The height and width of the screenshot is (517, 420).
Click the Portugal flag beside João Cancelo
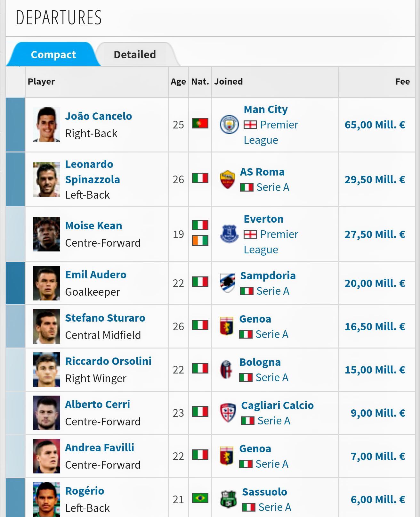(200, 123)
